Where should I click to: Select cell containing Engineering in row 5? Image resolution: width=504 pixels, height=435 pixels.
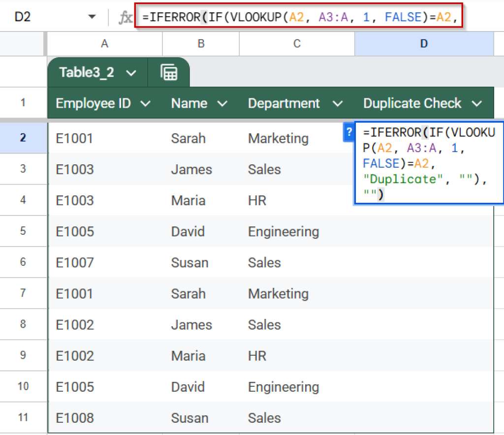tap(283, 231)
